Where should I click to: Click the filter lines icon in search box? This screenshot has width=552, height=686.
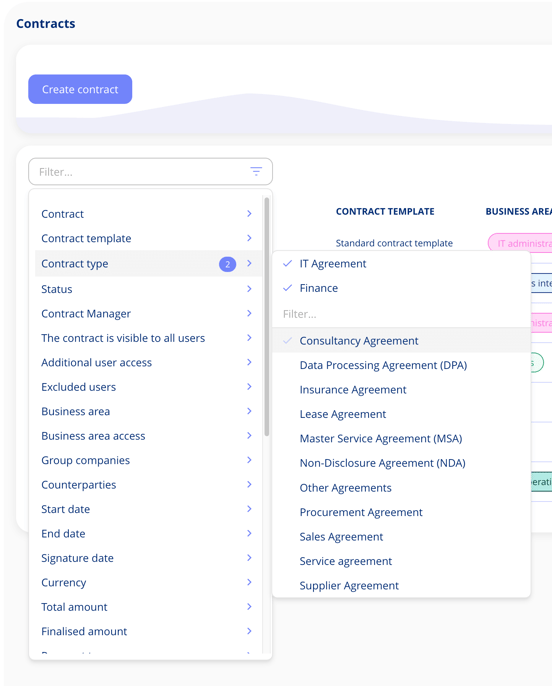tap(256, 172)
